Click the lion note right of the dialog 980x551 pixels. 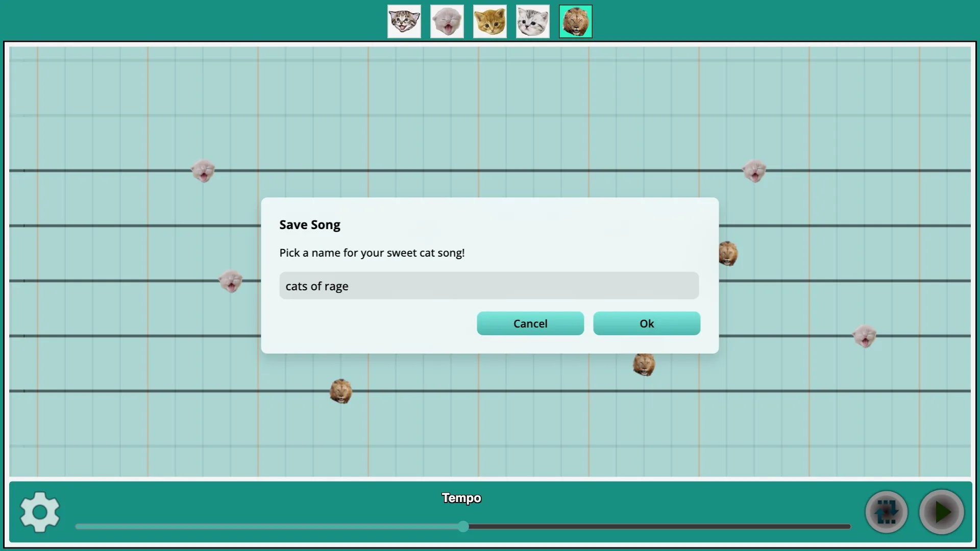tap(728, 254)
